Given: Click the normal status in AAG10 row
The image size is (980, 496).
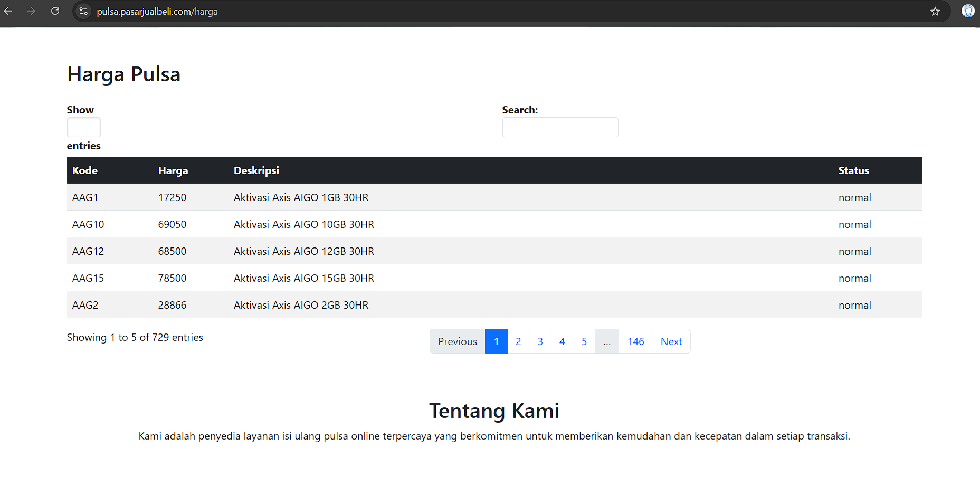Looking at the screenshot, I should click(x=855, y=224).
